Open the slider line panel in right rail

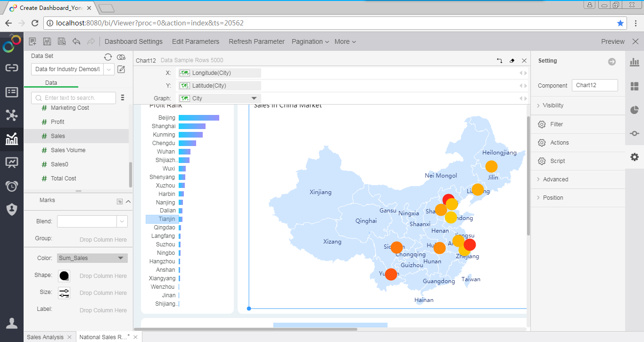point(635,134)
